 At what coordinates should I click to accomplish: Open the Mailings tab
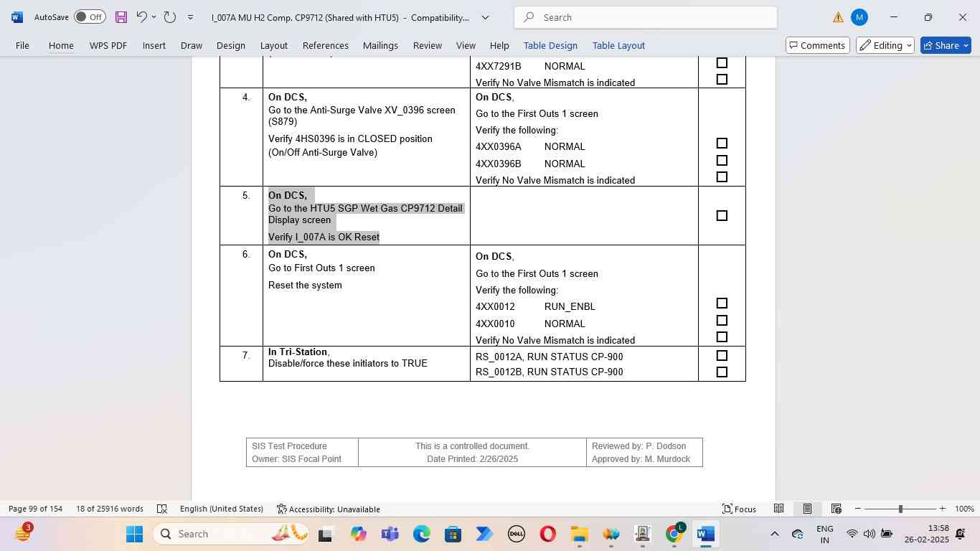point(380,45)
